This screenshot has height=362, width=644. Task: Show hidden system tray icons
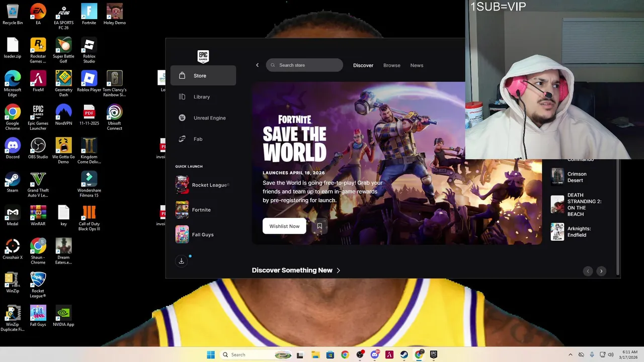pos(570,354)
